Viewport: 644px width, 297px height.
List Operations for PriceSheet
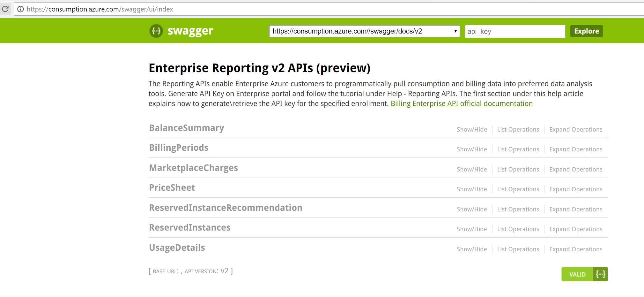tap(518, 189)
